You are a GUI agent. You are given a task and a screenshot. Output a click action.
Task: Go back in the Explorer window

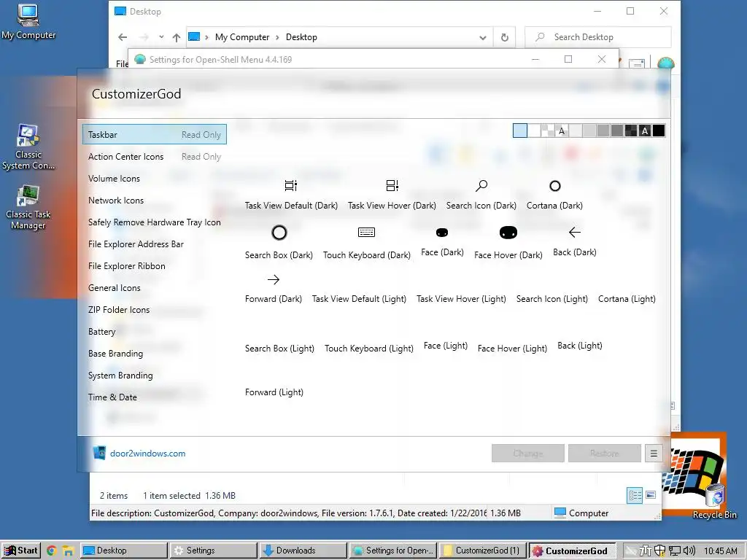(x=123, y=37)
